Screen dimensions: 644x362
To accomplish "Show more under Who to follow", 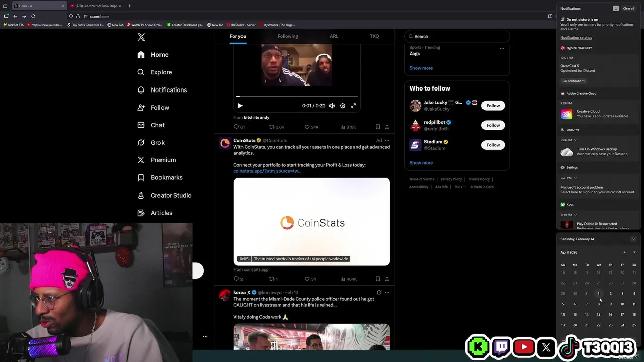I will coord(421,163).
